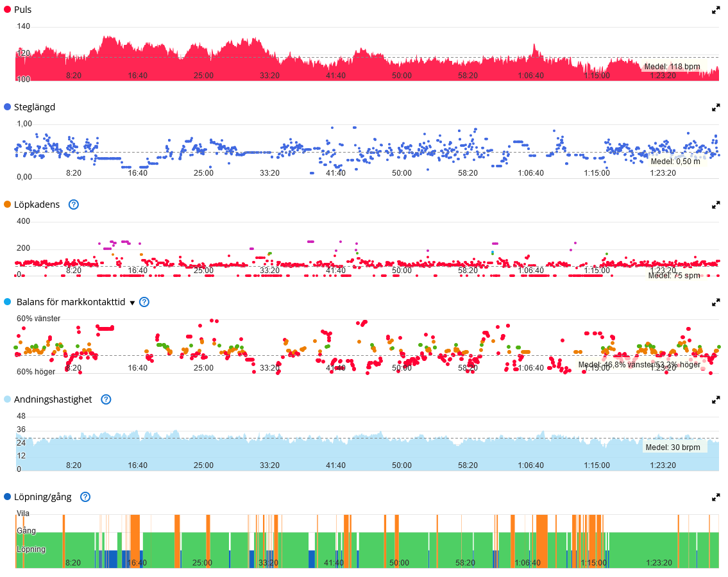Click the 60% vänster axis label

click(x=38, y=319)
